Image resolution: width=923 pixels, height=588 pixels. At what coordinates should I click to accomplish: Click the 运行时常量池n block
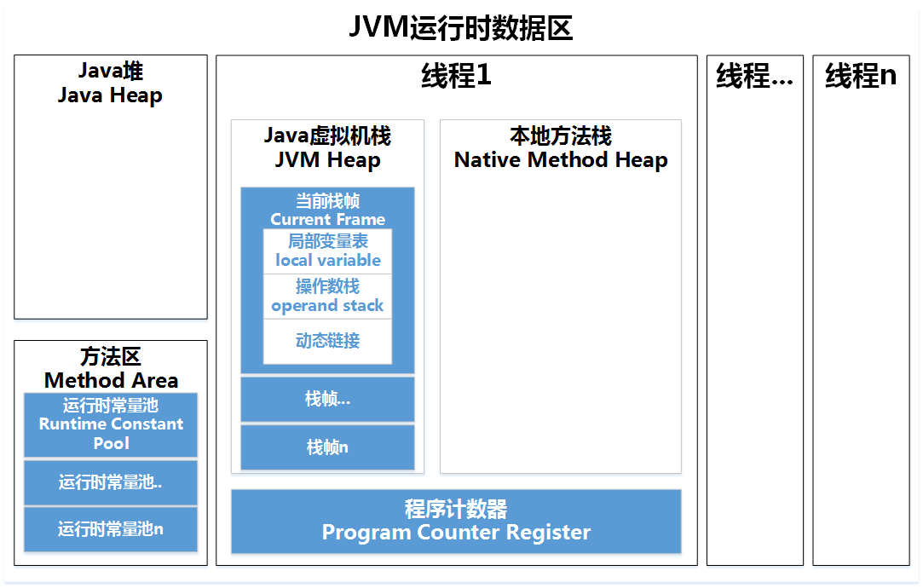111,529
